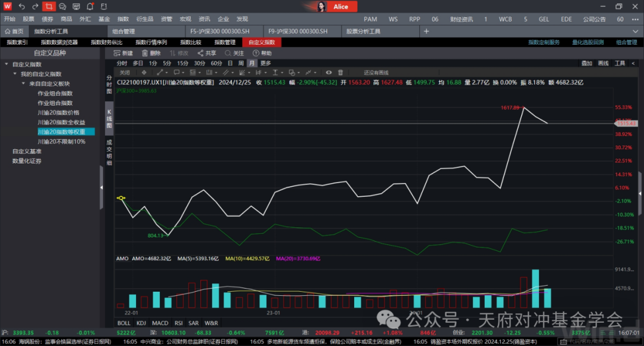The width and height of the screenshot is (644, 346).
Task: Select 川渝20指数全收益 in the tree
Action: 61,122
